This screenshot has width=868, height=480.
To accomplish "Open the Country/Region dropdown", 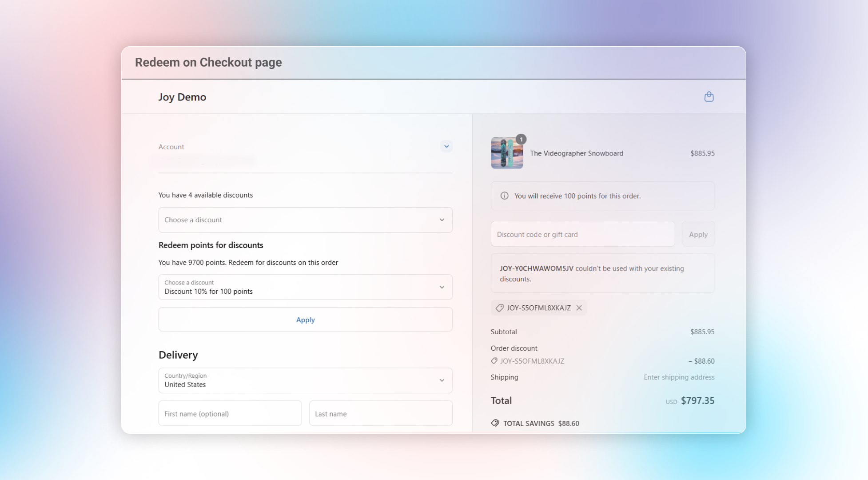I will tap(305, 380).
